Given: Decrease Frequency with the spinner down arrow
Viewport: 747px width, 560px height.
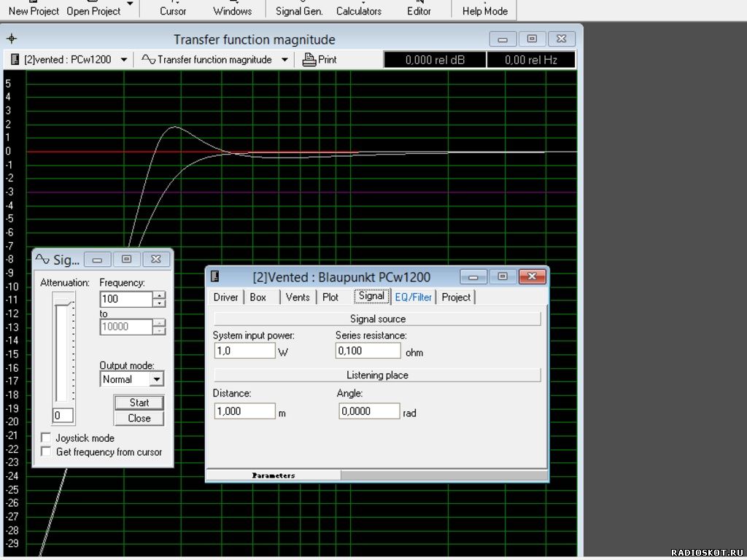Looking at the screenshot, I should (x=159, y=303).
